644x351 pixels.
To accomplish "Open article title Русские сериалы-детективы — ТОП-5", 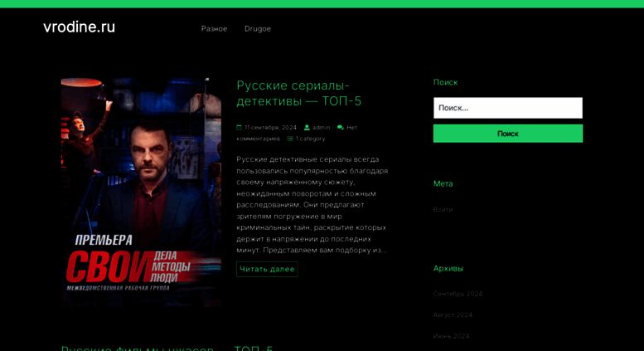I will coord(298,93).
